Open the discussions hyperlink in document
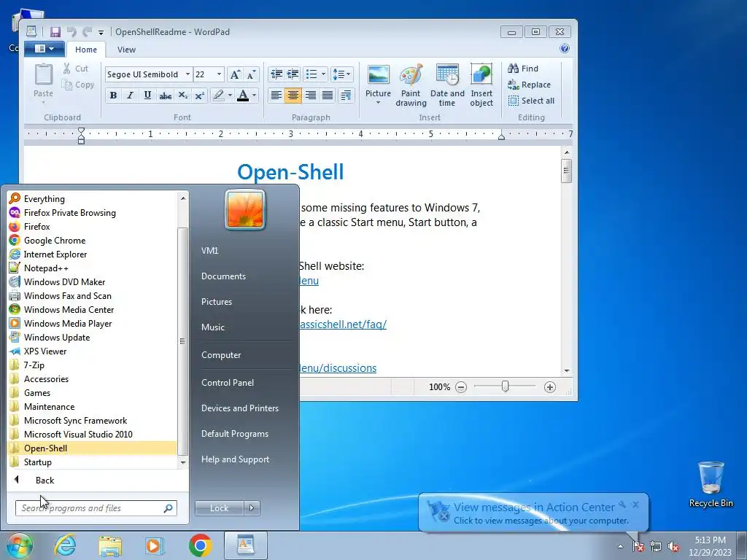747x560 pixels. coord(338,368)
